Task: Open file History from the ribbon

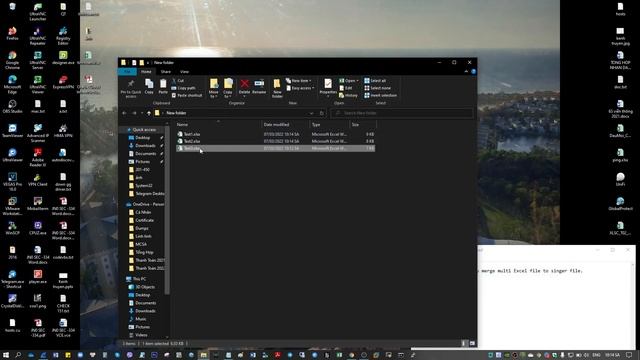Action: tap(348, 96)
